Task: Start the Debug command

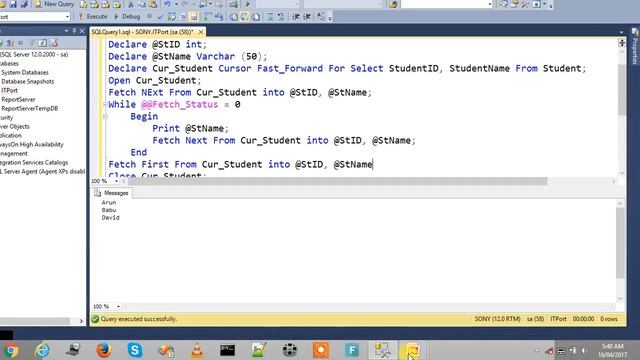Action: click(127, 16)
